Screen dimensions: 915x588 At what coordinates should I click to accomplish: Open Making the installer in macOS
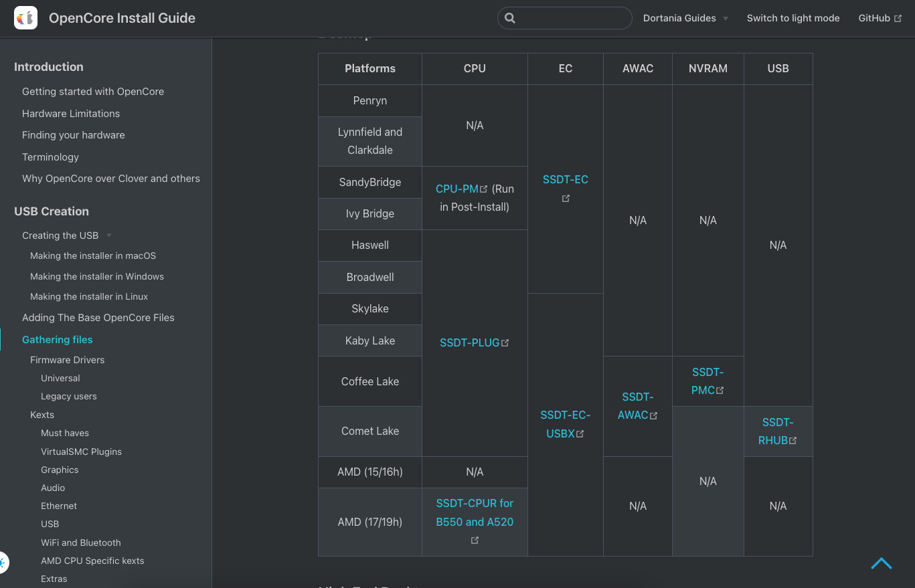coord(93,256)
